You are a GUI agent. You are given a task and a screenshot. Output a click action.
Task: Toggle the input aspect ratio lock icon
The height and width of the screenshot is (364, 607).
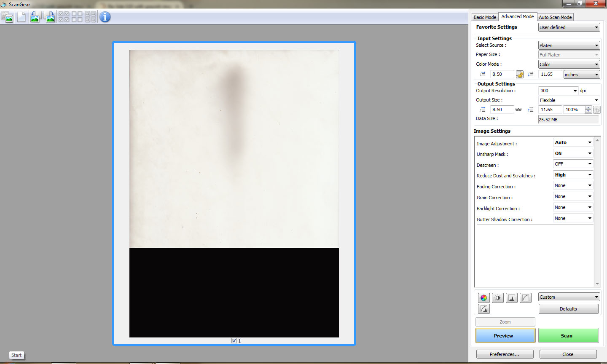coord(520,75)
